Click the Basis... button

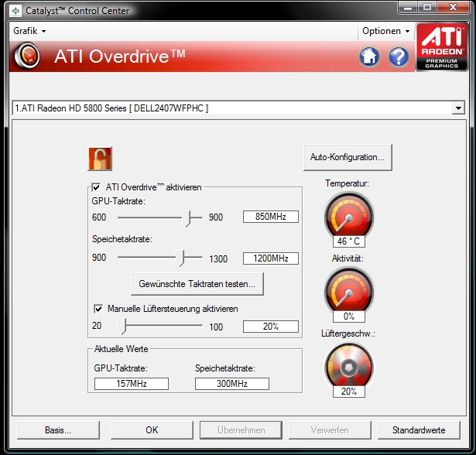tap(58, 430)
